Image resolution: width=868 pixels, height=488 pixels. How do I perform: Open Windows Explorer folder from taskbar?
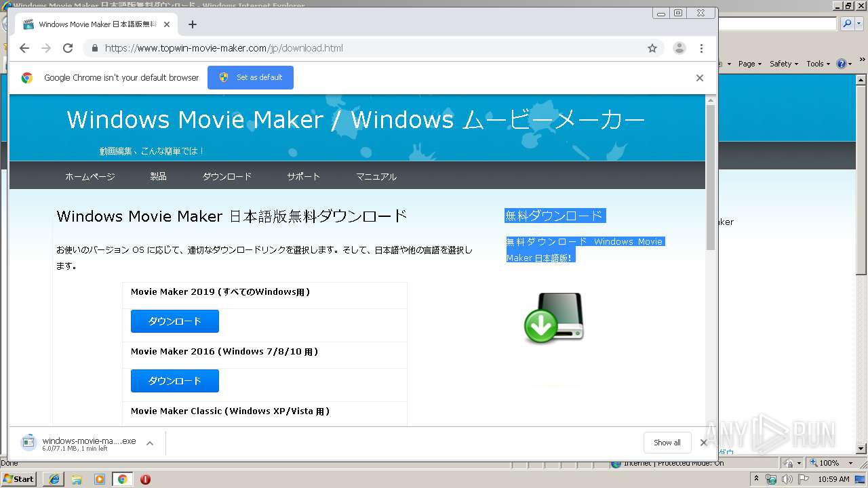tap(77, 479)
